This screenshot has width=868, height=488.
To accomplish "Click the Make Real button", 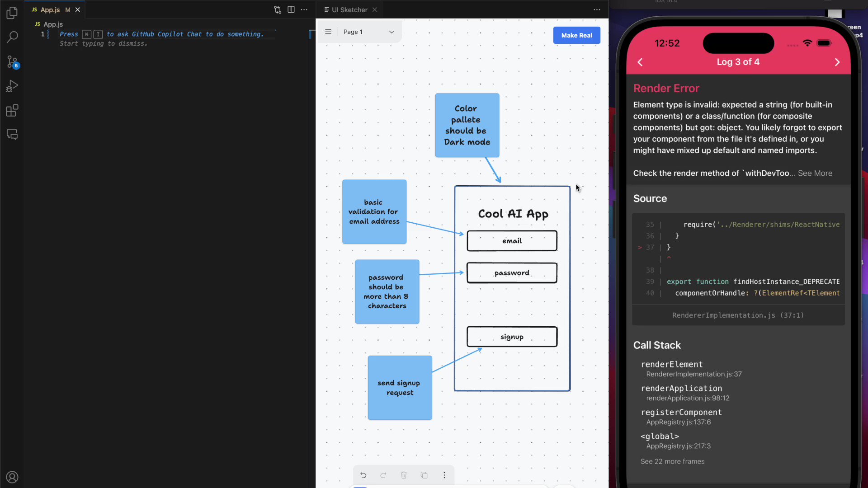I will tap(576, 34).
